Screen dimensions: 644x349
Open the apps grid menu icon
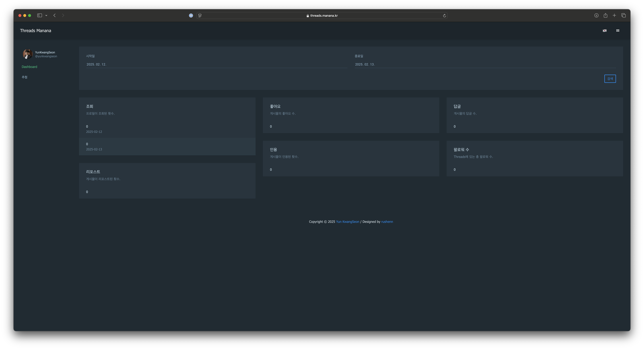(617, 31)
